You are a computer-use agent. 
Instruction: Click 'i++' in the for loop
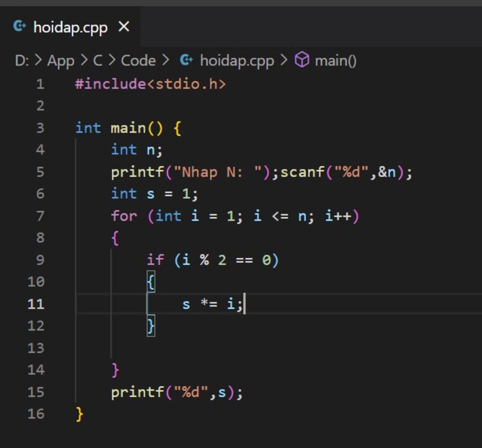pos(338,216)
